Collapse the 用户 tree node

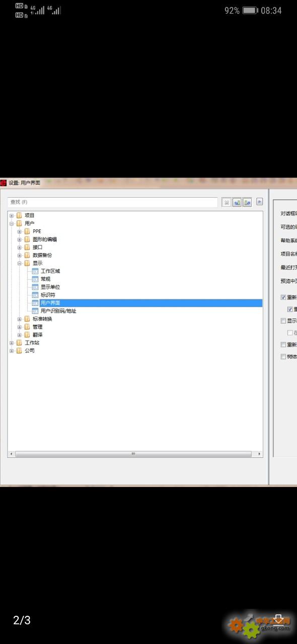pyautogui.click(x=12, y=223)
